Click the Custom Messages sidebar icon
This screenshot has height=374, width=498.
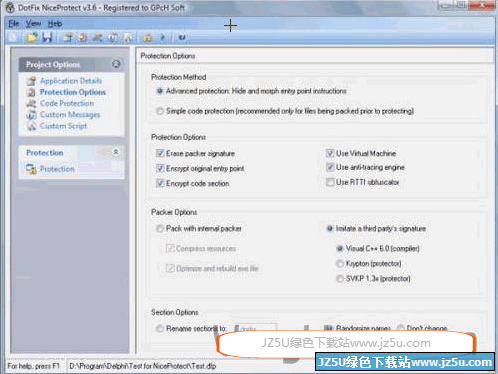31,115
